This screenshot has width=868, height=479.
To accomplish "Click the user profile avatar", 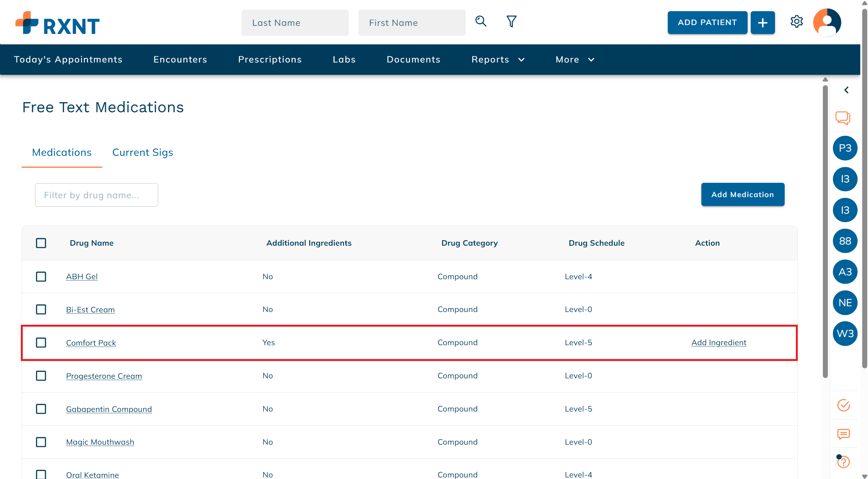I will 827,22.
